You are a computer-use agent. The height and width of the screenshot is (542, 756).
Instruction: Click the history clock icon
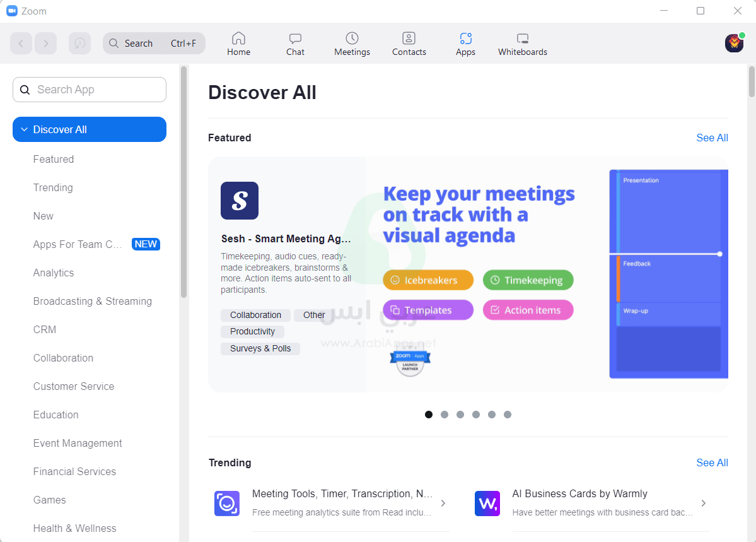[x=79, y=44]
